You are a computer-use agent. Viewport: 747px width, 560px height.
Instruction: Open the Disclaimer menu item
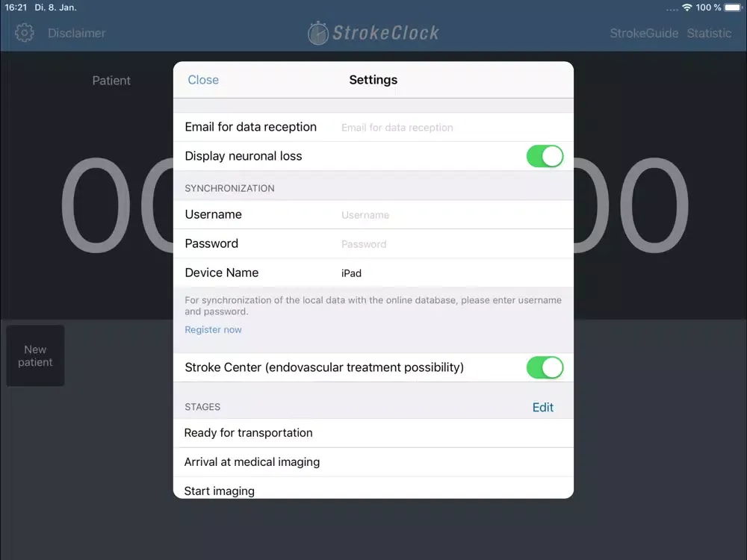77,33
